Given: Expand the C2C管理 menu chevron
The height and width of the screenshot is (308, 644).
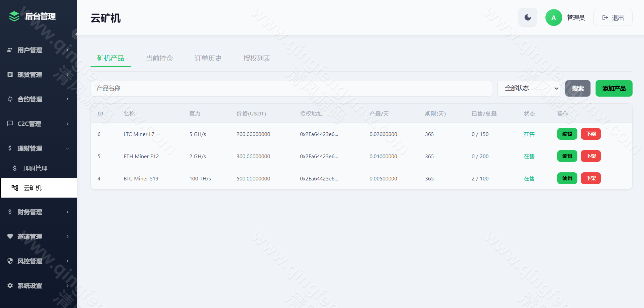Looking at the screenshot, I should point(68,124).
